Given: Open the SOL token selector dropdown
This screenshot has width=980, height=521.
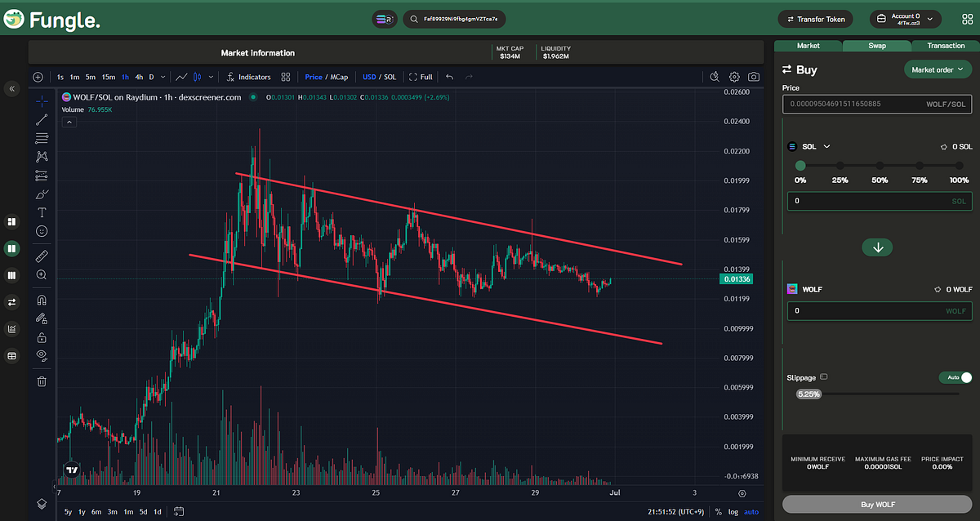Looking at the screenshot, I should 810,146.
